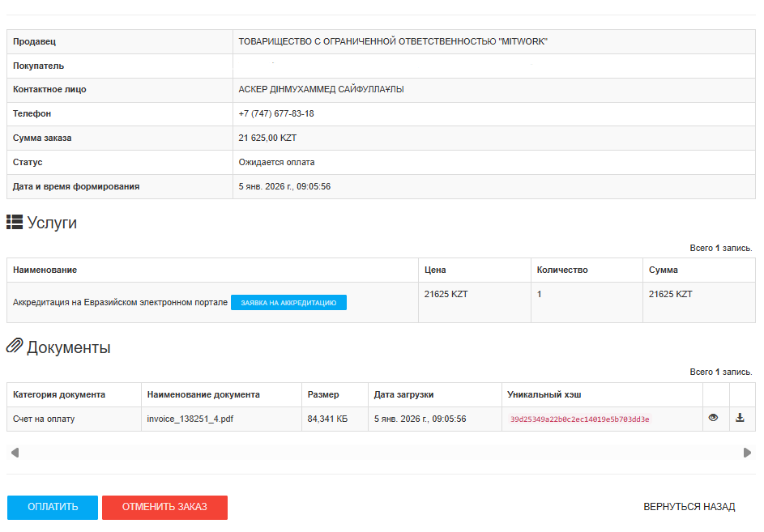Follow the ВЕРНУТЬСЯ НАЗАД link
Viewport: 764px width, 532px height.
click(689, 507)
